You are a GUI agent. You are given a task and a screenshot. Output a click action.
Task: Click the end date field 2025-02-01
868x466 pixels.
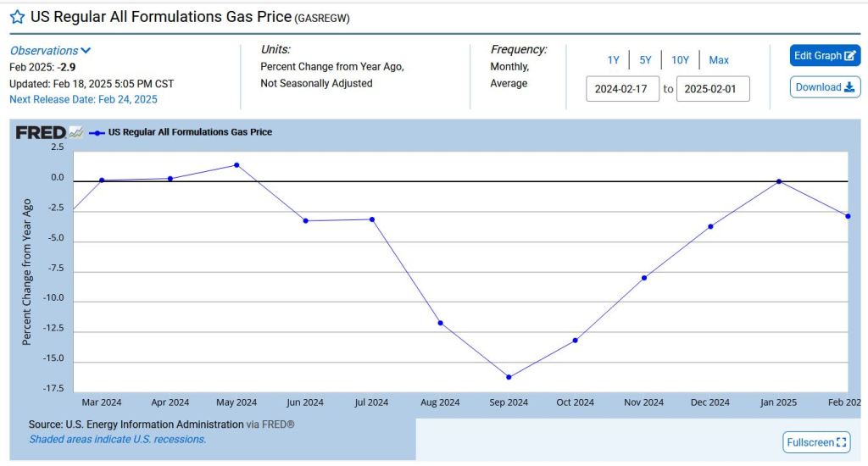[x=713, y=89]
